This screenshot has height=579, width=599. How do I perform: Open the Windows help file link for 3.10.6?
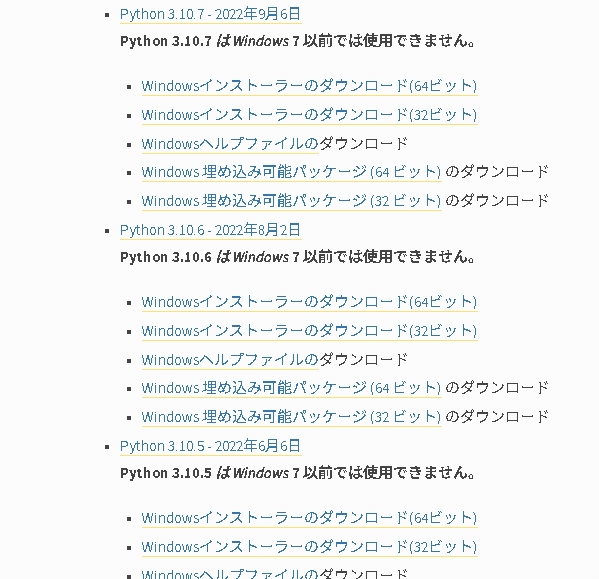click(230, 360)
